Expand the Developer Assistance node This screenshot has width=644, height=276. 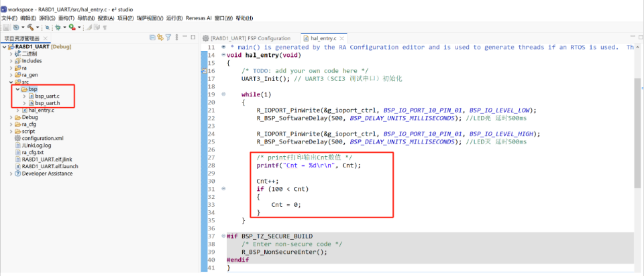[11, 174]
